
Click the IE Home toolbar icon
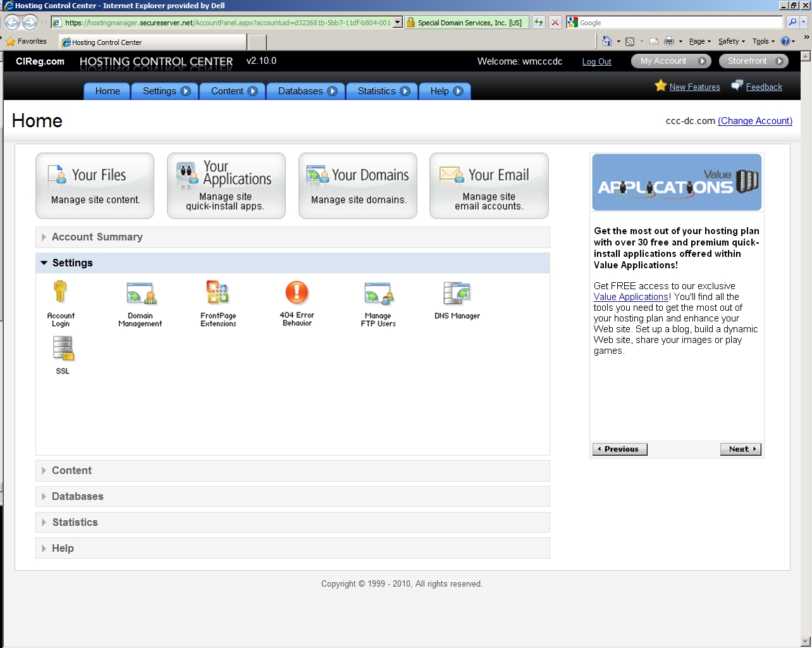click(x=606, y=41)
